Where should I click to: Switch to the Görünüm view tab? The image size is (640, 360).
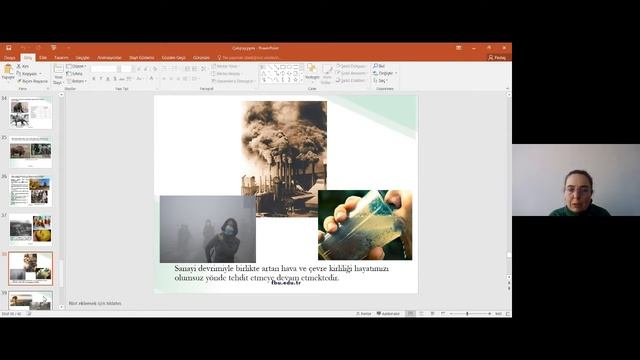201,58
